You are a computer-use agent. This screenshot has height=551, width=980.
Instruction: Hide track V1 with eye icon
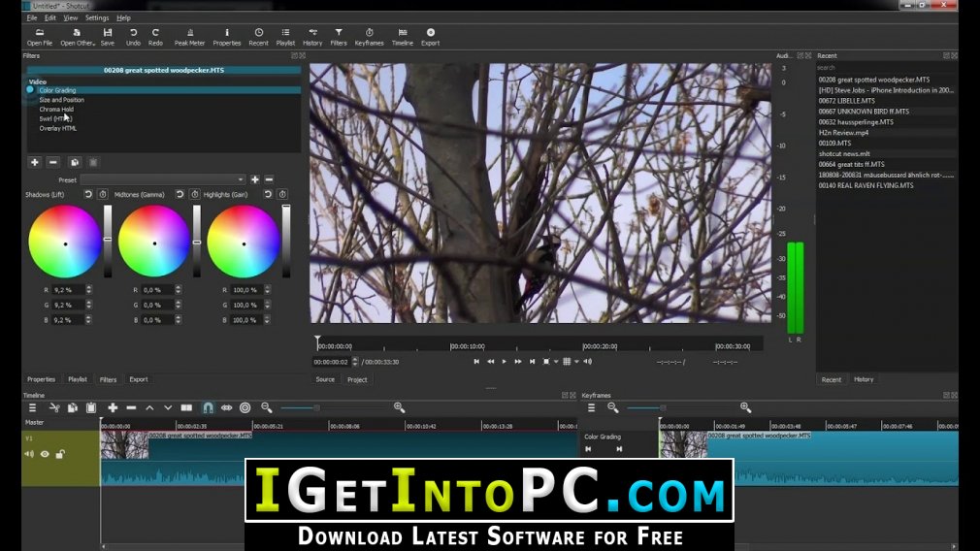[x=45, y=454]
